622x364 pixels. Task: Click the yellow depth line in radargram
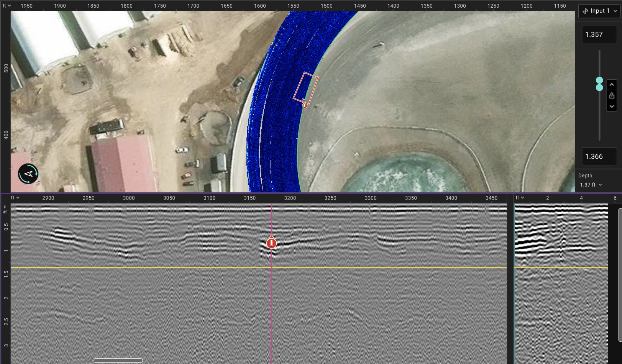[153, 268]
